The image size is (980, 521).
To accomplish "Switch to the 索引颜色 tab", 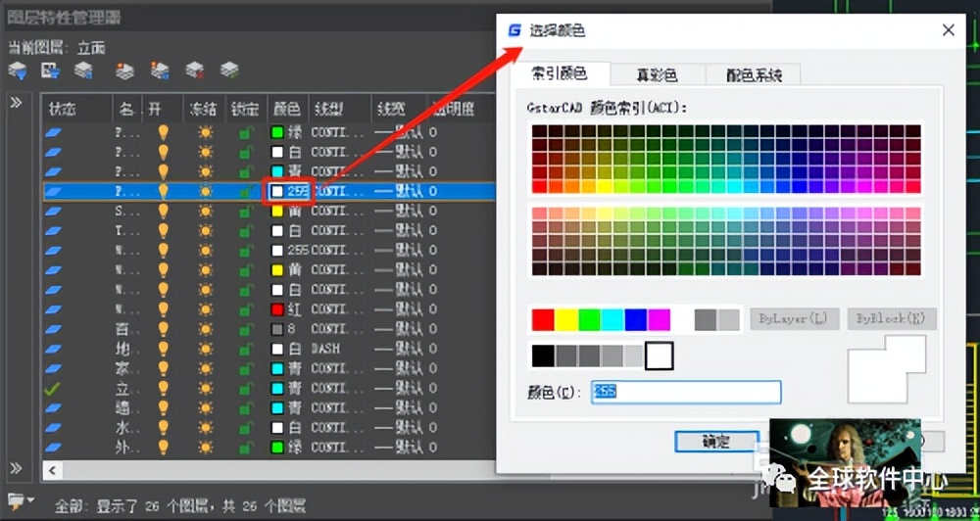I will (x=560, y=73).
